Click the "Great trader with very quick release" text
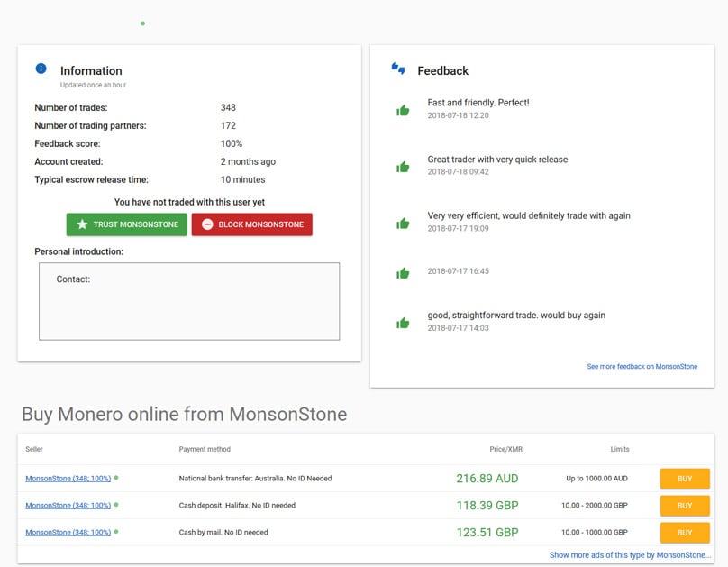 [x=497, y=160]
